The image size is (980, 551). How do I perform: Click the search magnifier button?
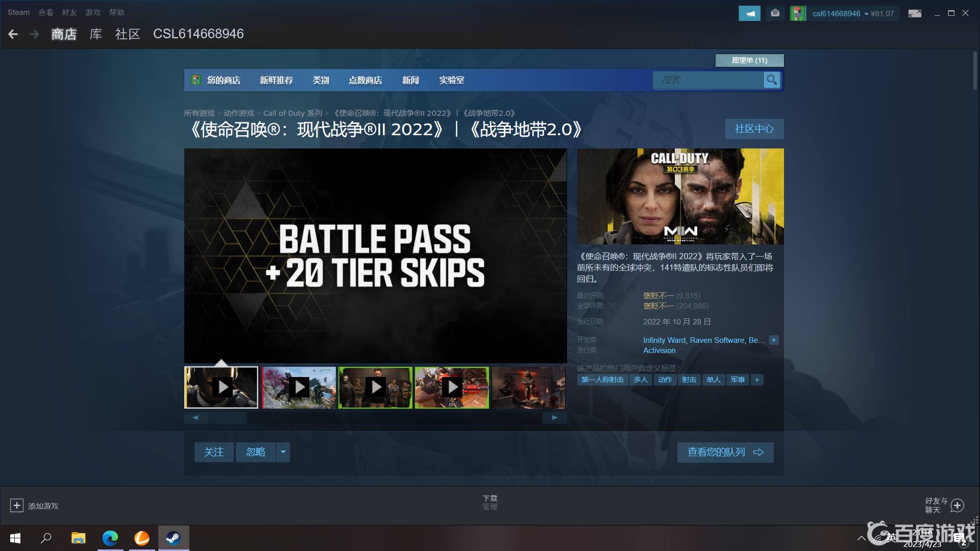(x=772, y=80)
